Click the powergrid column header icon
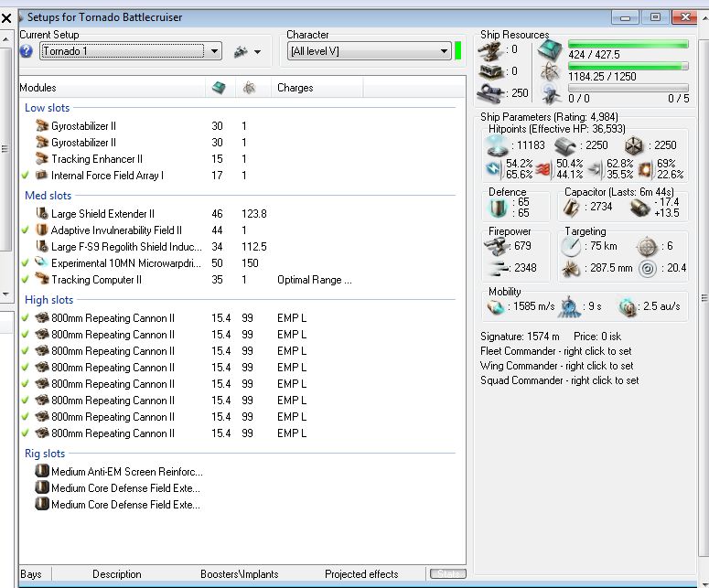The image size is (709, 588). pos(249,87)
